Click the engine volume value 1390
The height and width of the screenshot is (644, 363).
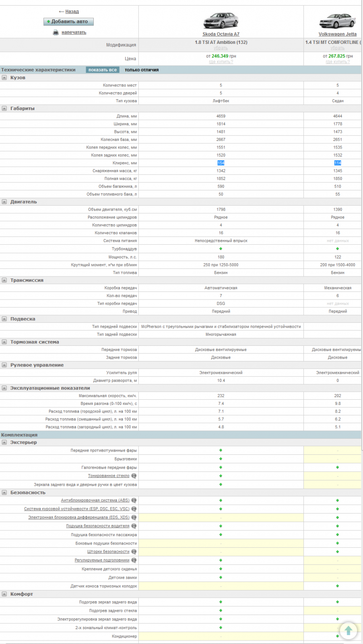(x=338, y=210)
